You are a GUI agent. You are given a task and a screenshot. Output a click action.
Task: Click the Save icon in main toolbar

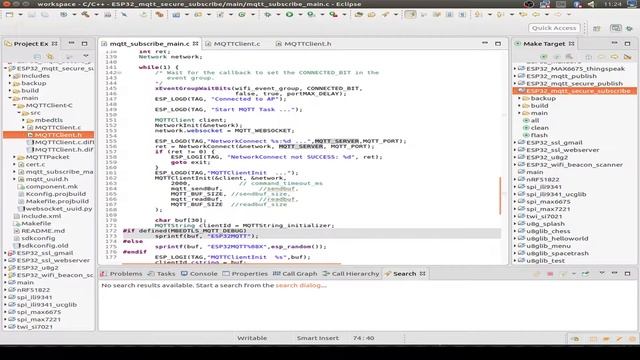tap(31, 14)
